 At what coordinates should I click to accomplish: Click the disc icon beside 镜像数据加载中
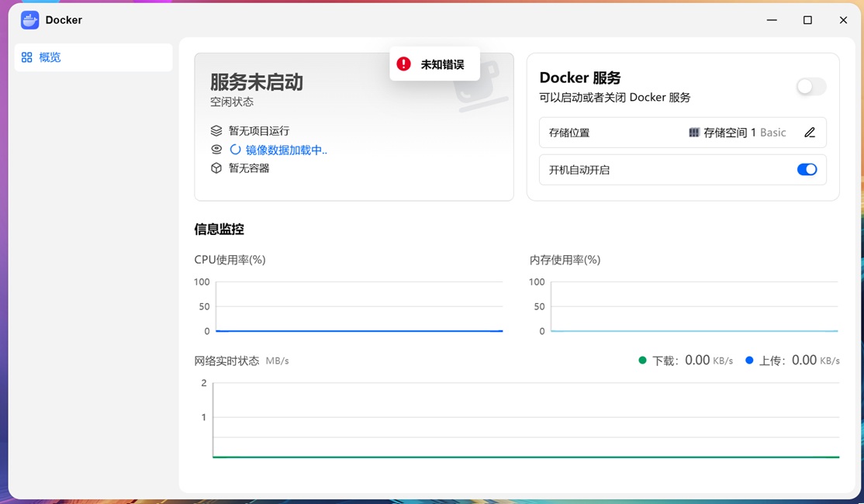[x=216, y=150]
